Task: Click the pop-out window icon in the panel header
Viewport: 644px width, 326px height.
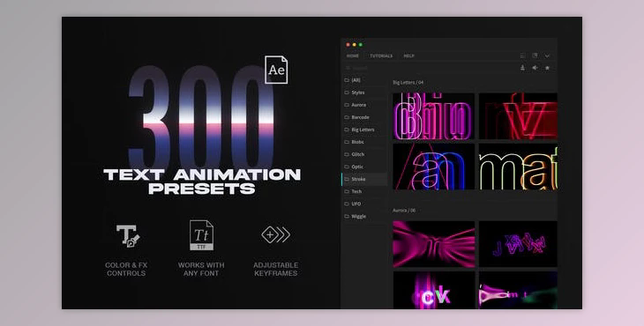Action: point(535,56)
